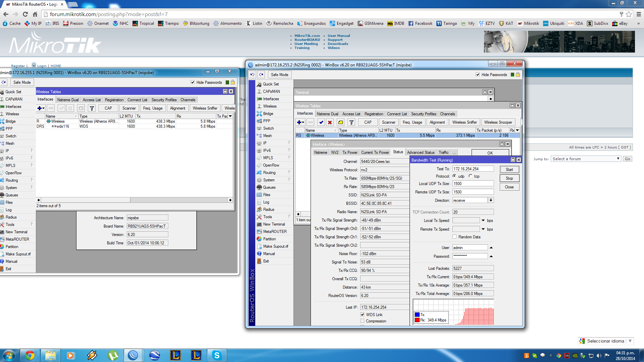The width and height of the screenshot is (644, 362).
Task: Toggle Hide Passwords in the N2SRing 0001 window
Action: tap(193, 82)
